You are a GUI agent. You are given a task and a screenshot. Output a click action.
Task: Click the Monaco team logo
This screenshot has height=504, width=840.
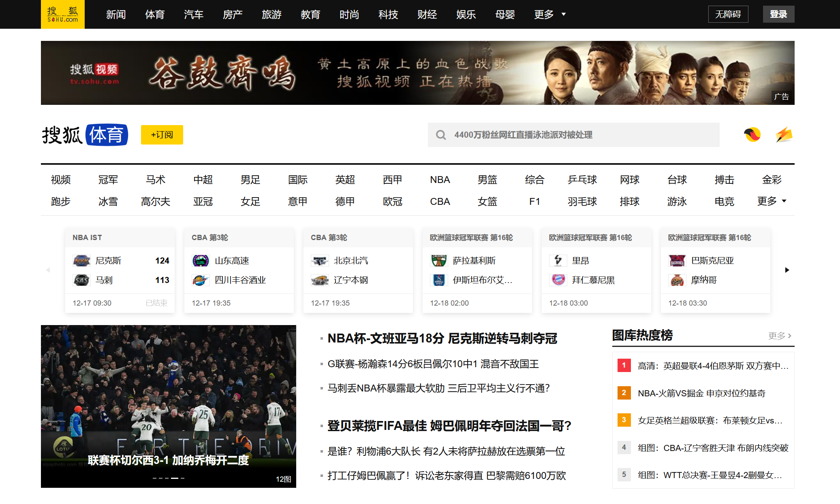click(x=677, y=280)
